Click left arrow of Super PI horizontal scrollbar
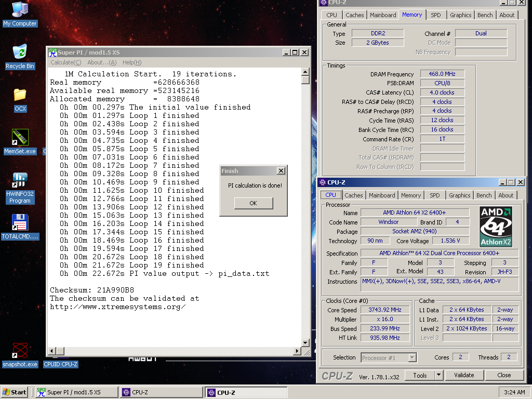 click(x=52, y=351)
